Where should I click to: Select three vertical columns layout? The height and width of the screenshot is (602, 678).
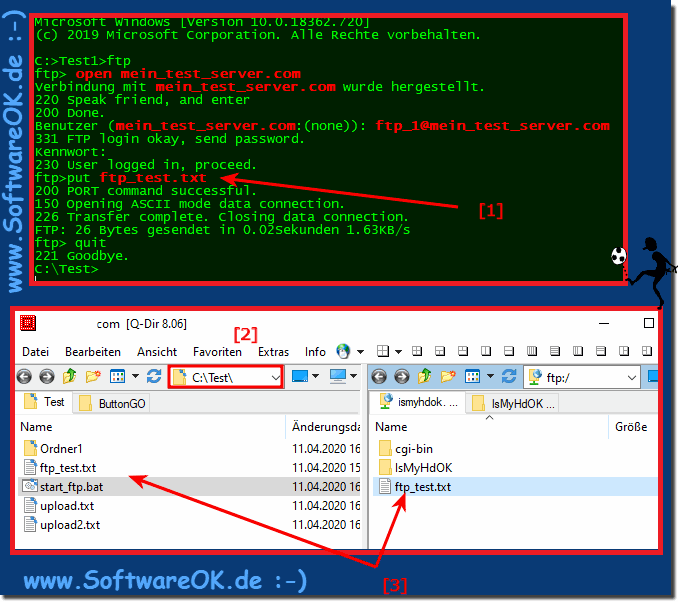pyautogui.click(x=578, y=351)
